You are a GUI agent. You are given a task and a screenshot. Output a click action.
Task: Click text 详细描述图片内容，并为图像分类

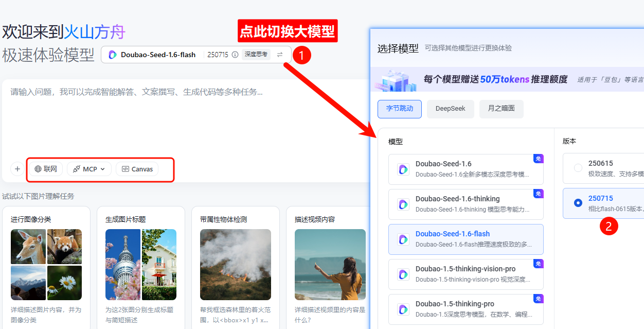[46, 315]
